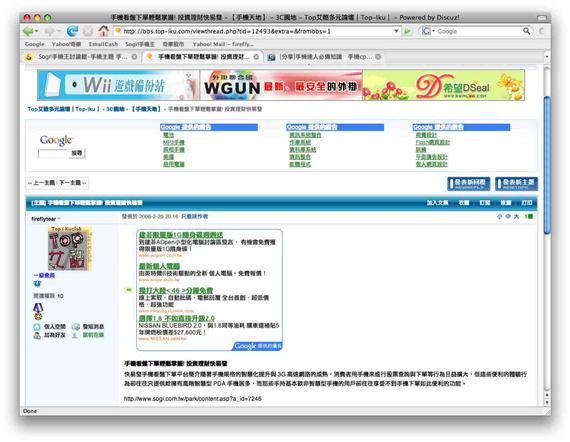Open the list-all-tabs dropdown arrow
Image resolution: width=570 pixels, height=442 pixels.
546,57
